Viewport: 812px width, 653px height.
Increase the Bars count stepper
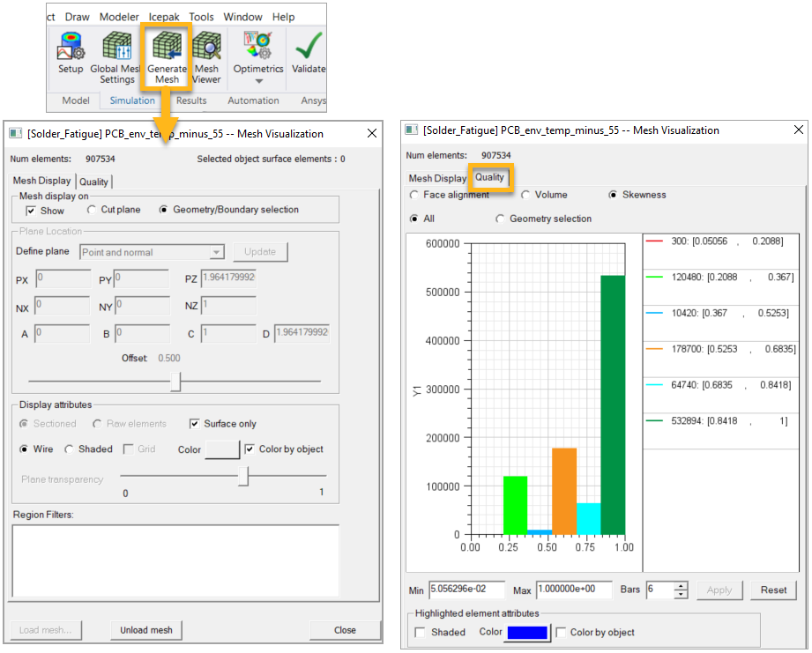coord(680,585)
